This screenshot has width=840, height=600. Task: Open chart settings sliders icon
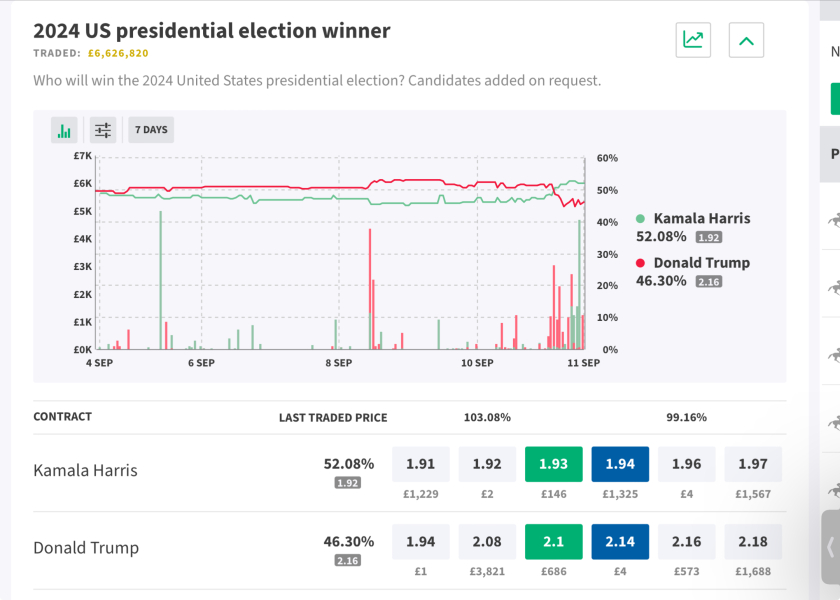pos(102,130)
